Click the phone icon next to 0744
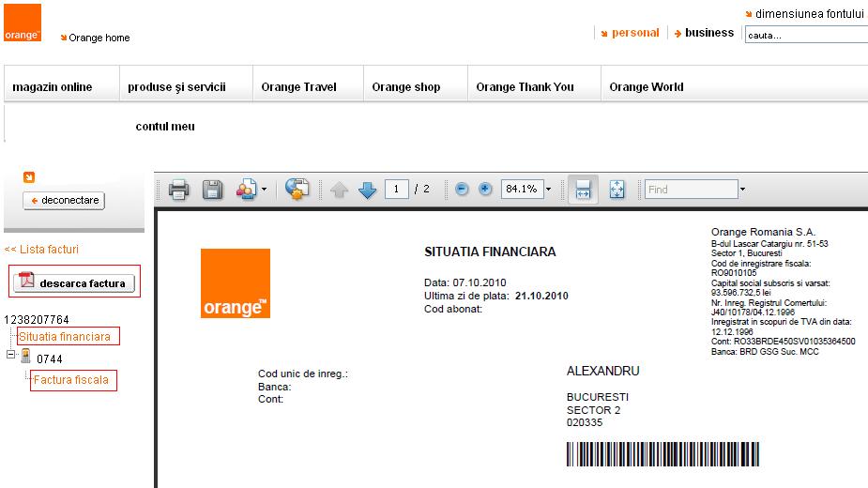868x488 pixels. (25, 357)
